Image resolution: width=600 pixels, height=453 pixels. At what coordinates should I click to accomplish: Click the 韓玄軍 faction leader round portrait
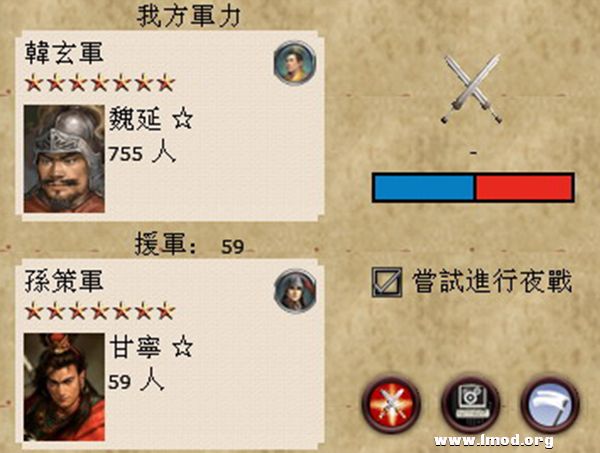point(295,62)
